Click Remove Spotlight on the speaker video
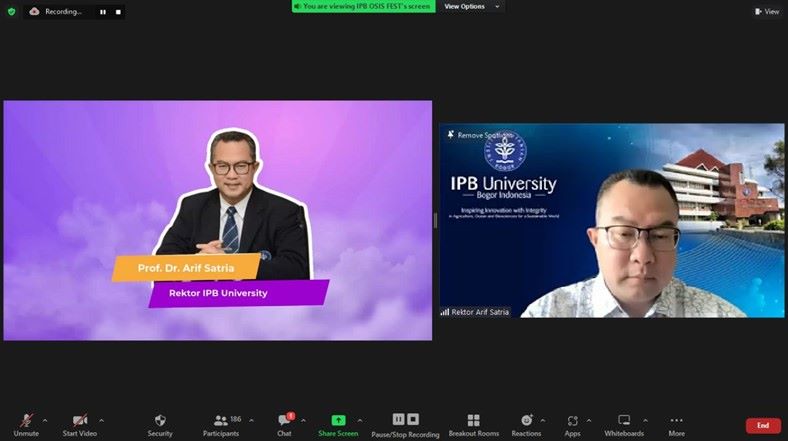Screen dimensions: 788x441 [x=479, y=135]
